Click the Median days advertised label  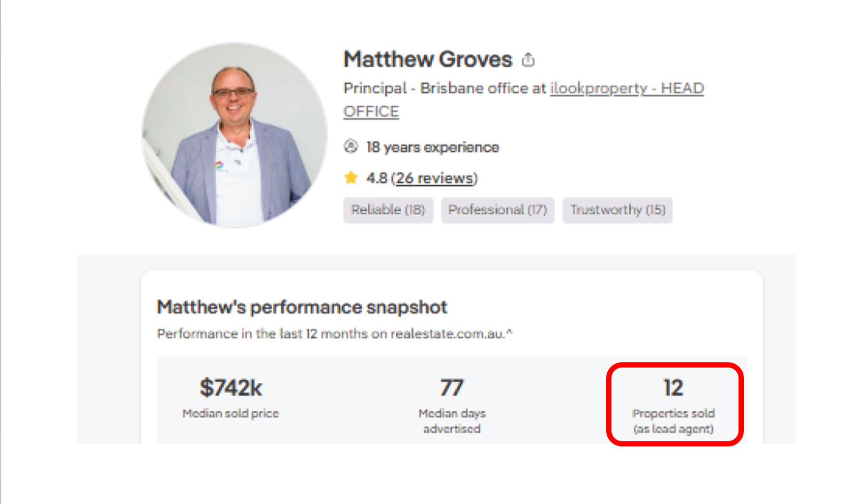pyautogui.click(x=451, y=421)
